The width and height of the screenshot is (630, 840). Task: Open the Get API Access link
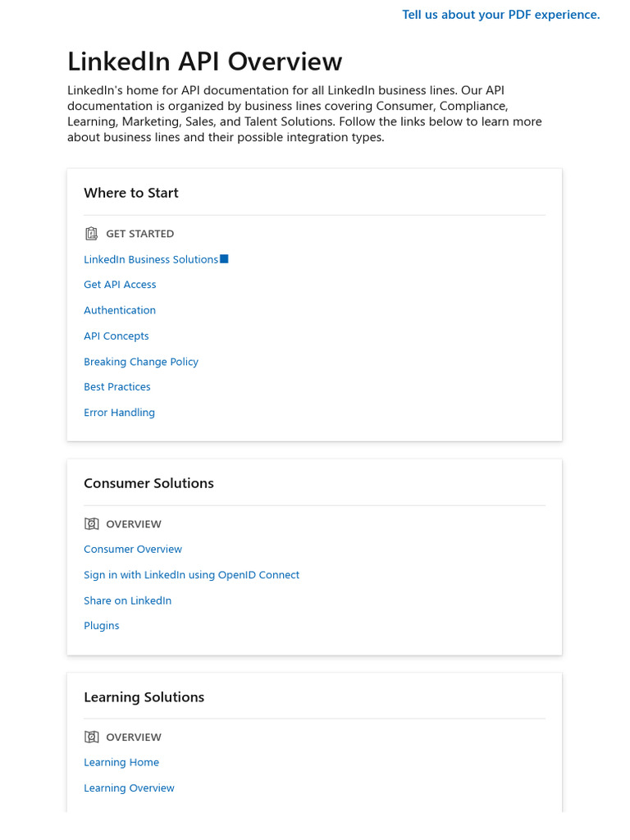click(120, 285)
